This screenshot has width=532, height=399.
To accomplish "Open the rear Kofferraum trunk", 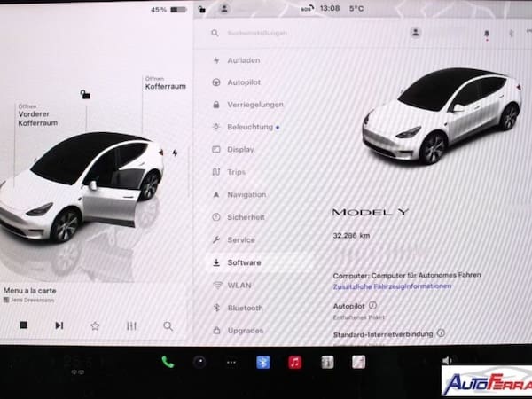I will point(166,83).
